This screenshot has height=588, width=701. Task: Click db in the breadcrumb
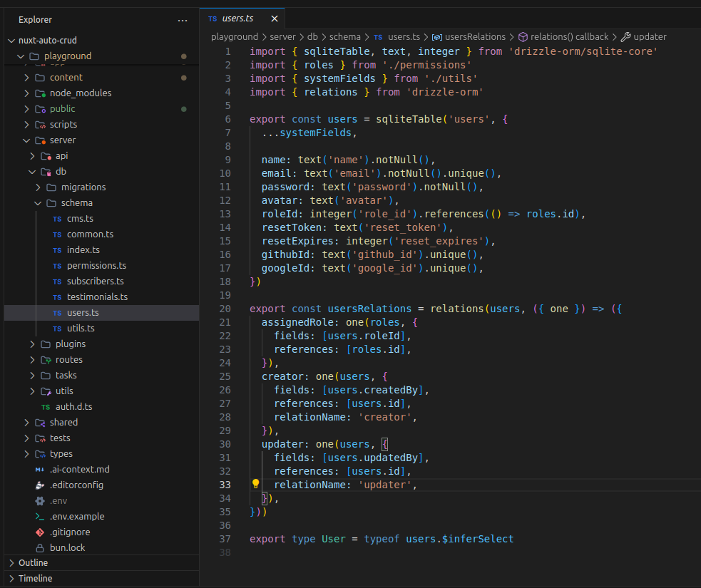[312, 36]
